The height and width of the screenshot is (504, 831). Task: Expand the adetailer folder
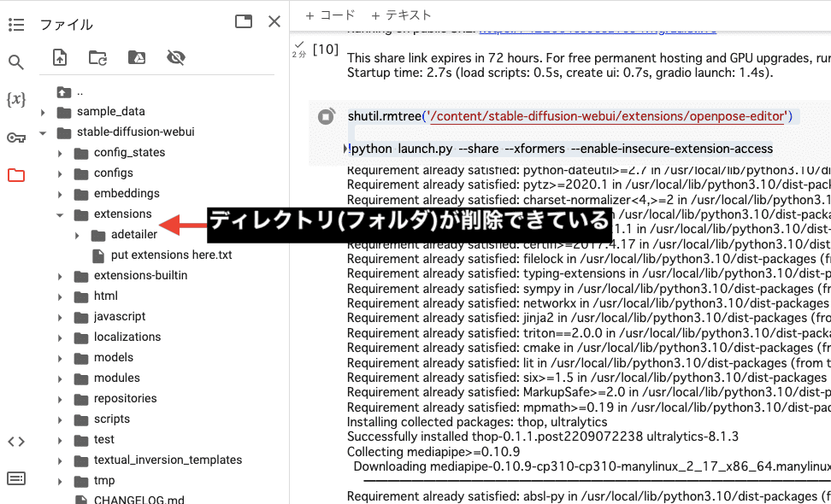pyautogui.click(x=75, y=234)
